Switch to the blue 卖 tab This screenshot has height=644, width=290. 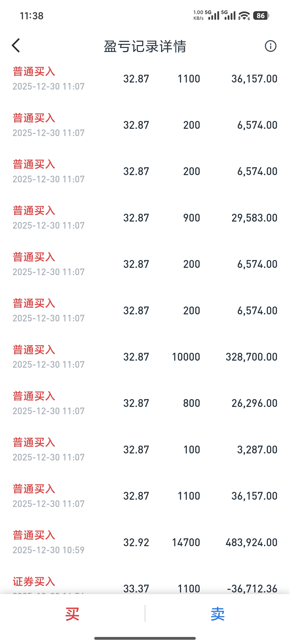pos(217,614)
